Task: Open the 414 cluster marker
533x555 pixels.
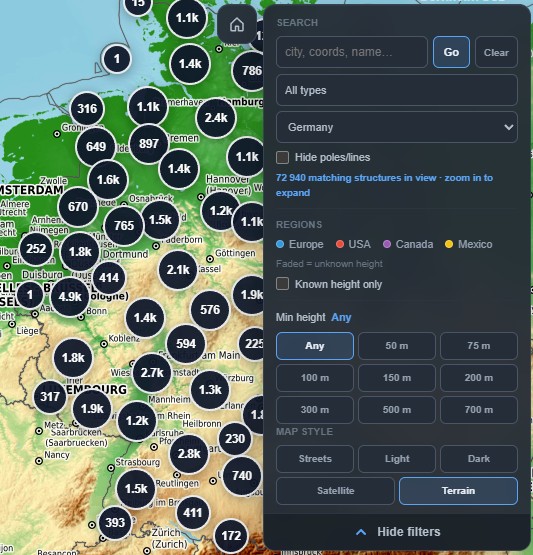Action: (109, 278)
